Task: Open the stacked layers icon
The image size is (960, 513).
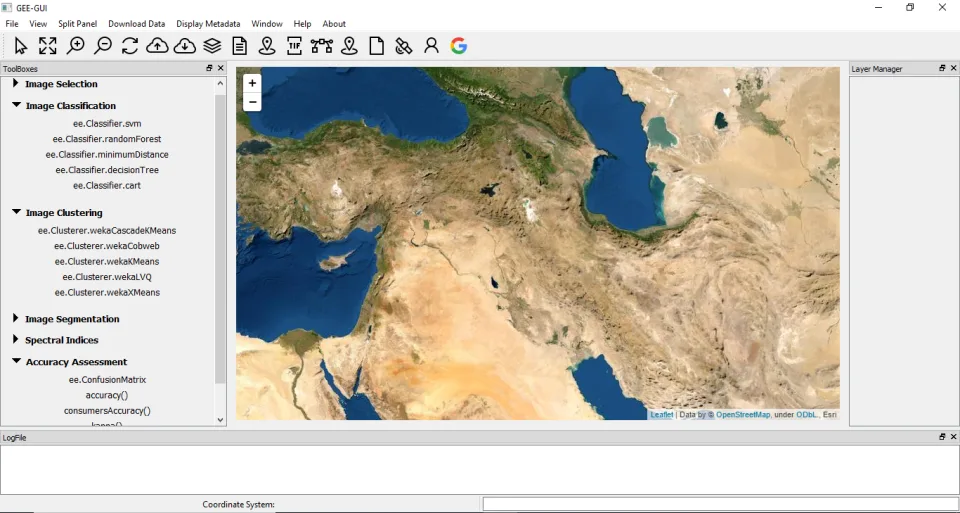Action: coord(212,46)
